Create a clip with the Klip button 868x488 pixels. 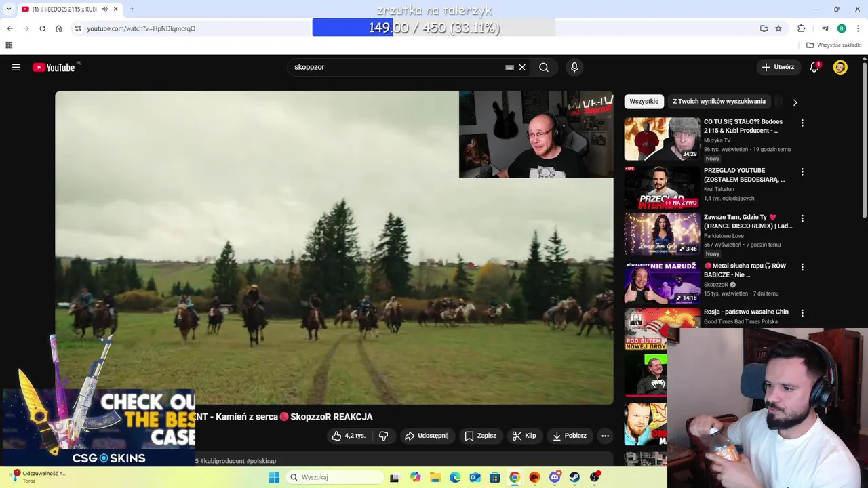click(524, 436)
